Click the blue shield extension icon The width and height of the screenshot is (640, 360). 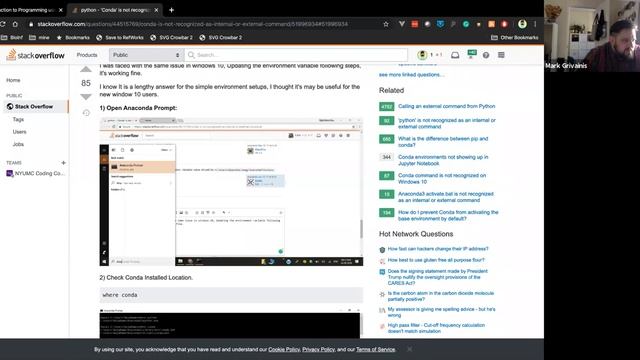tap(440, 24)
